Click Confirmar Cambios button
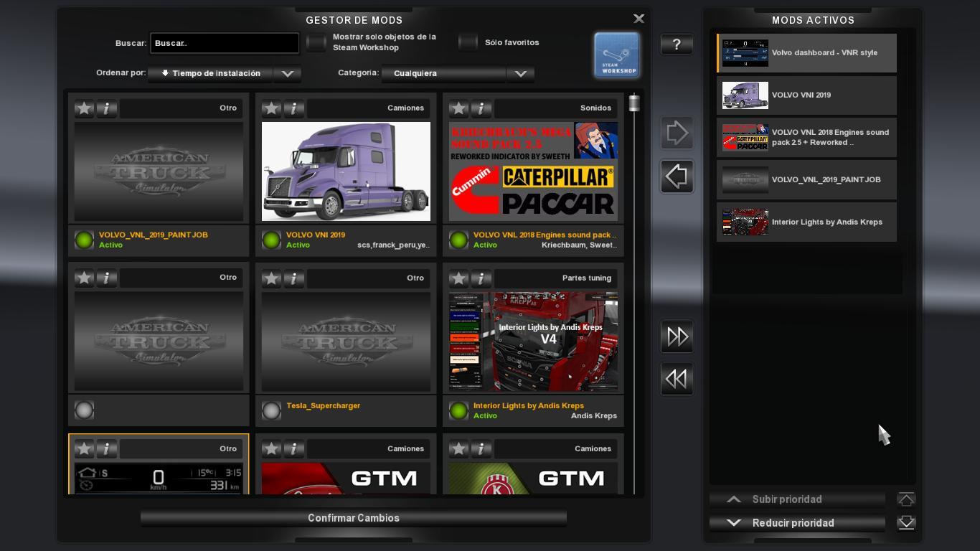Viewport: 980px width, 551px height. coord(354,518)
